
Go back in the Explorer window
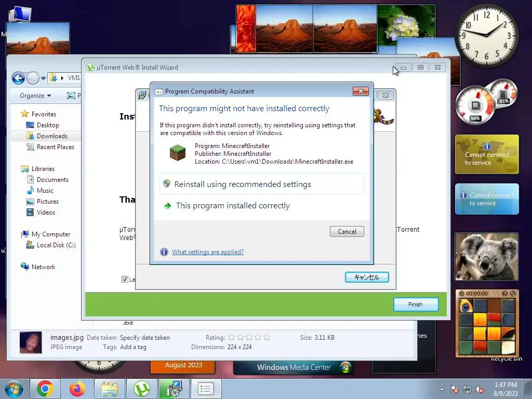(x=18, y=78)
